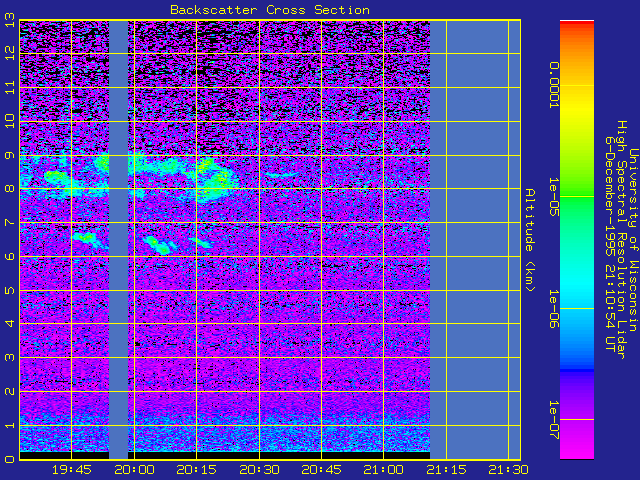Click the altitude label 11

[10, 87]
